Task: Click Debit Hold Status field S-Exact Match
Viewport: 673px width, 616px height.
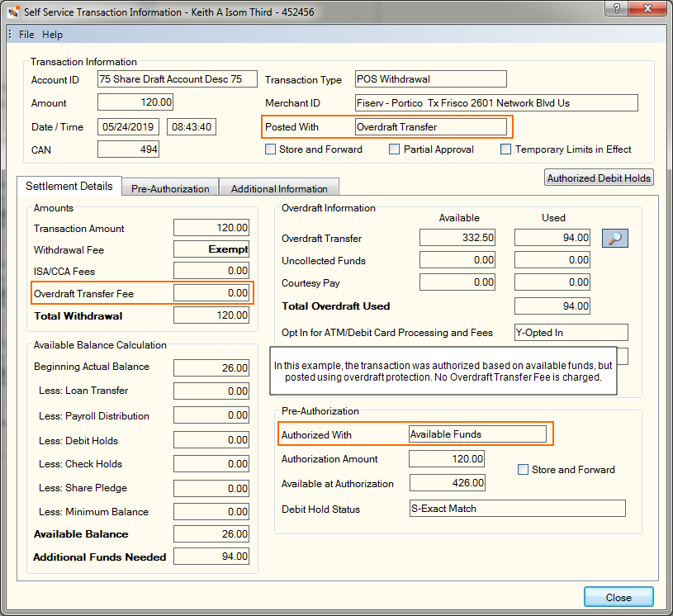Action: pos(518,509)
